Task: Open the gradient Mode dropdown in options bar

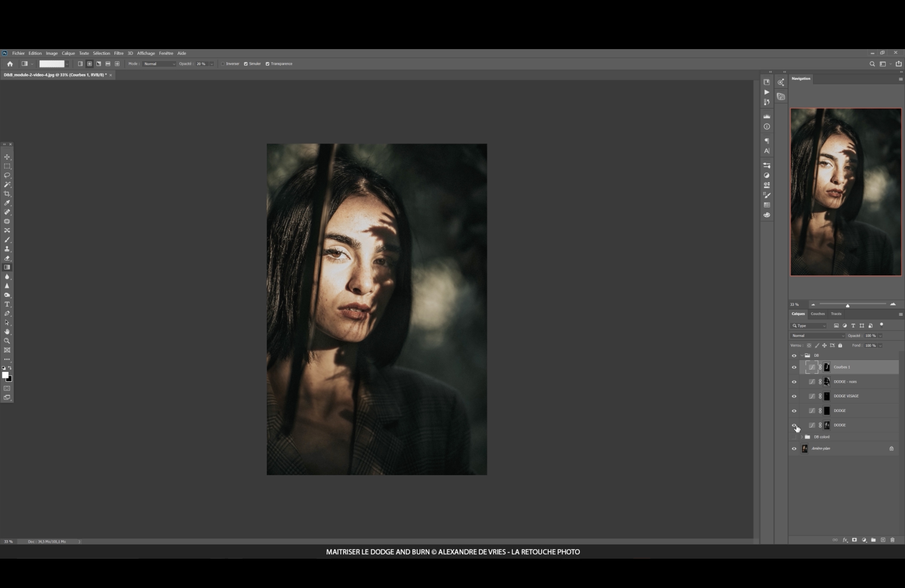Action: click(x=159, y=64)
